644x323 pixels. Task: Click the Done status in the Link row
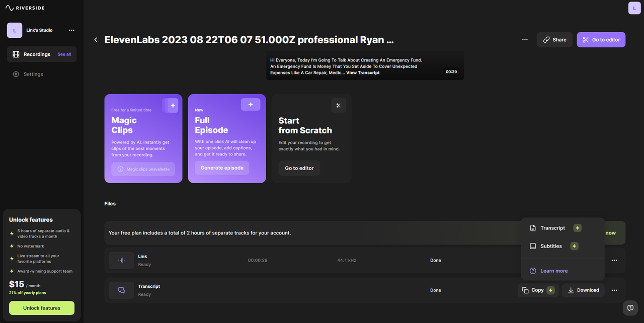click(x=436, y=260)
